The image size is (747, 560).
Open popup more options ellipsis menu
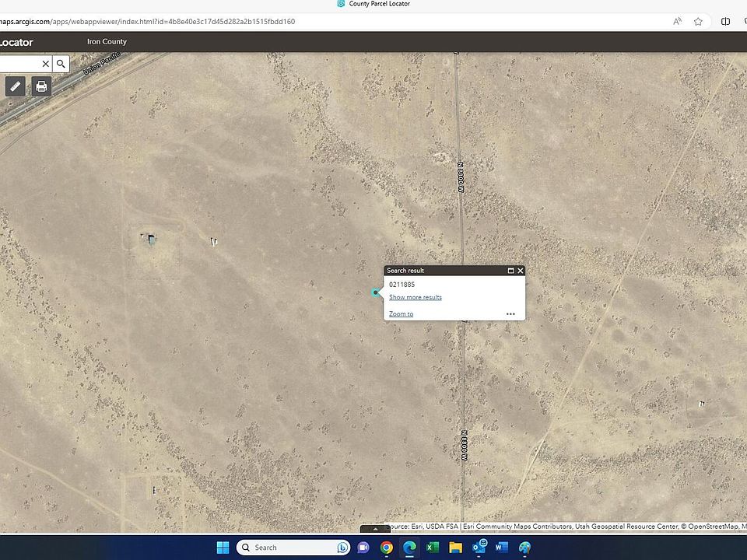click(510, 314)
